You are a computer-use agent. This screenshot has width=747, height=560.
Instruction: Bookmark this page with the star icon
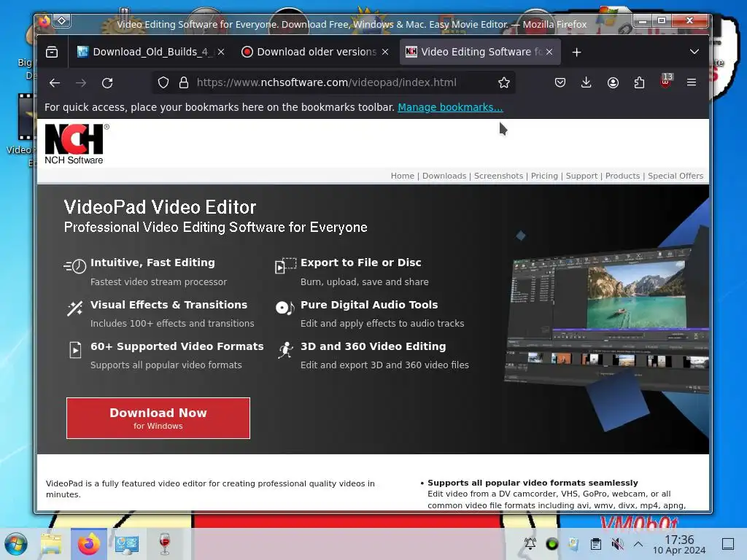pos(503,83)
